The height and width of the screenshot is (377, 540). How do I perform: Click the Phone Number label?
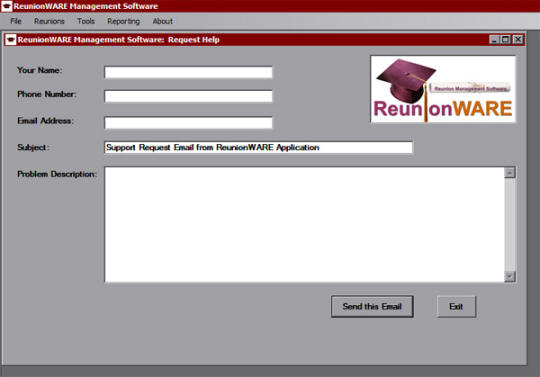(x=47, y=94)
